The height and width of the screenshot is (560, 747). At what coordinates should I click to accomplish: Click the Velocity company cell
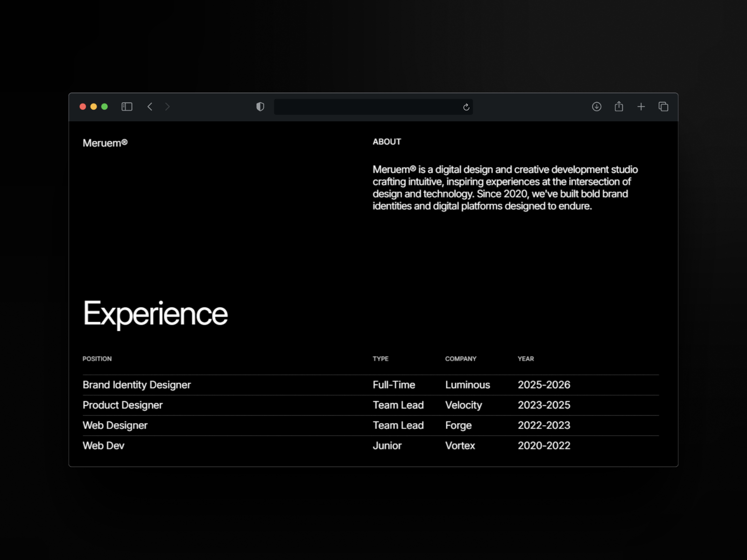[464, 405]
